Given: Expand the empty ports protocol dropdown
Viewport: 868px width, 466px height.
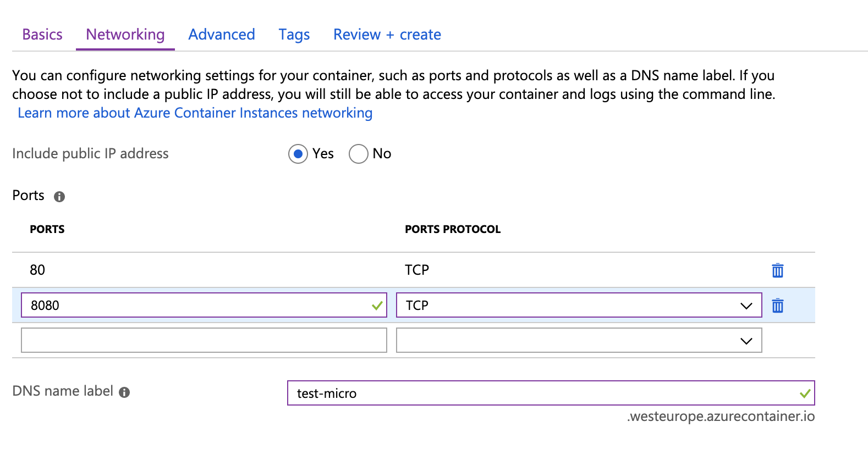Looking at the screenshot, I should coord(578,341).
